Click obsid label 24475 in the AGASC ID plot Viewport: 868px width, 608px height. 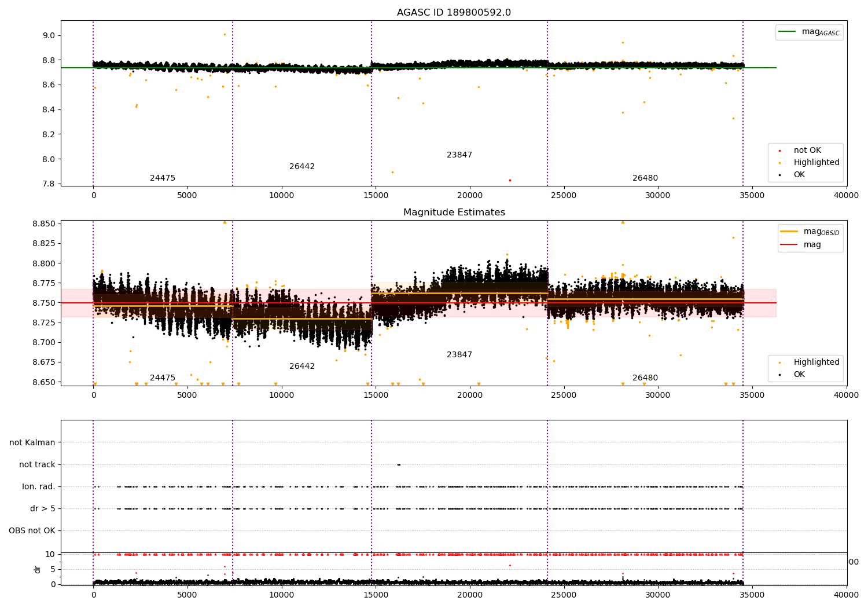tap(163, 178)
